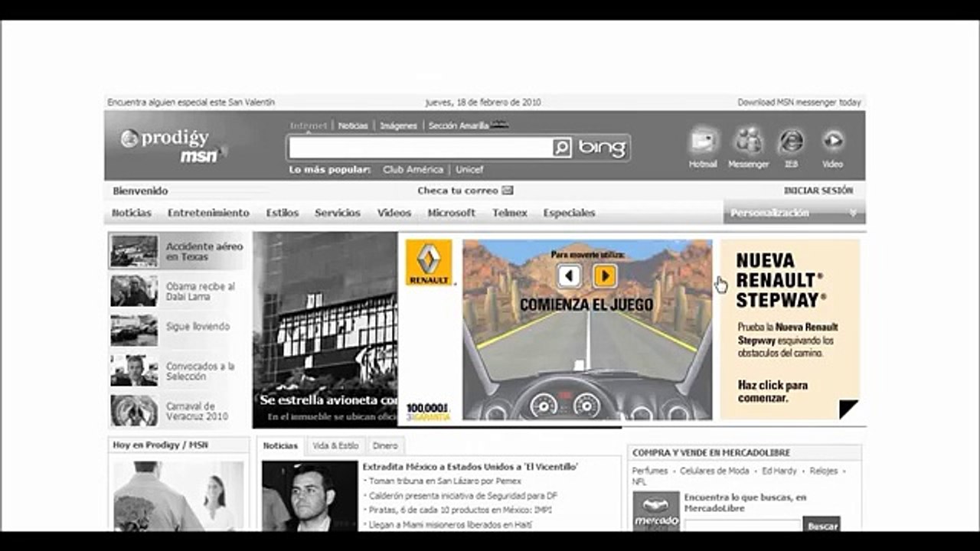
Task: Select the Imágenes search scope
Action: coord(399,126)
